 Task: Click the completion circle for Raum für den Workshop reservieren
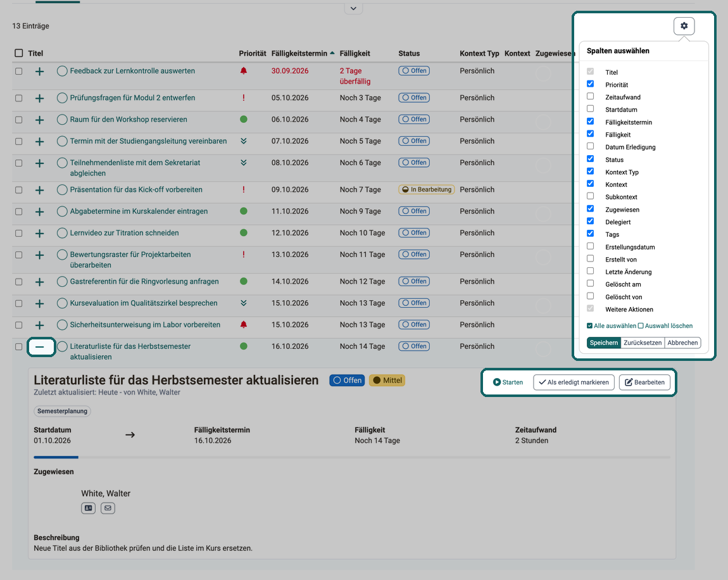[62, 119]
